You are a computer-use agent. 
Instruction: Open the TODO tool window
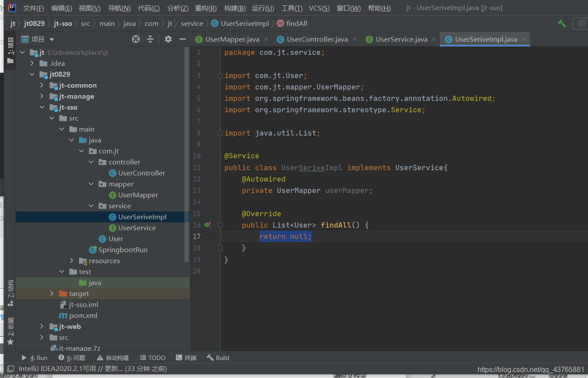tap(153, 358)
